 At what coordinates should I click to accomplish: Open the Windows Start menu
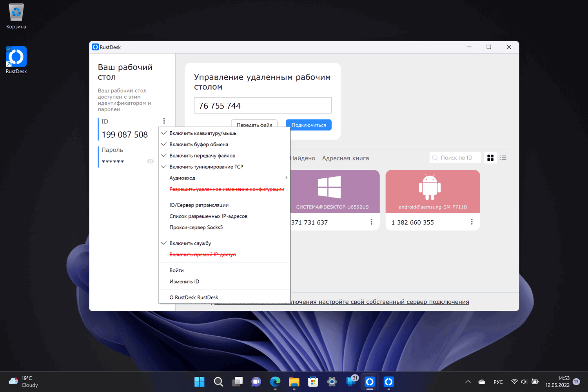(x=200, y=382)
